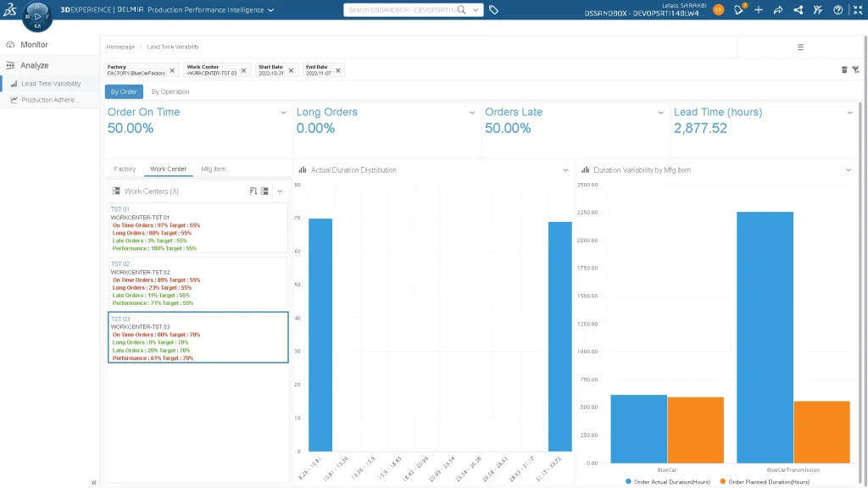This screenshot has width=868, height=488.
Task: Switch to the Mfg Item tab
Action: click(213, 169)
